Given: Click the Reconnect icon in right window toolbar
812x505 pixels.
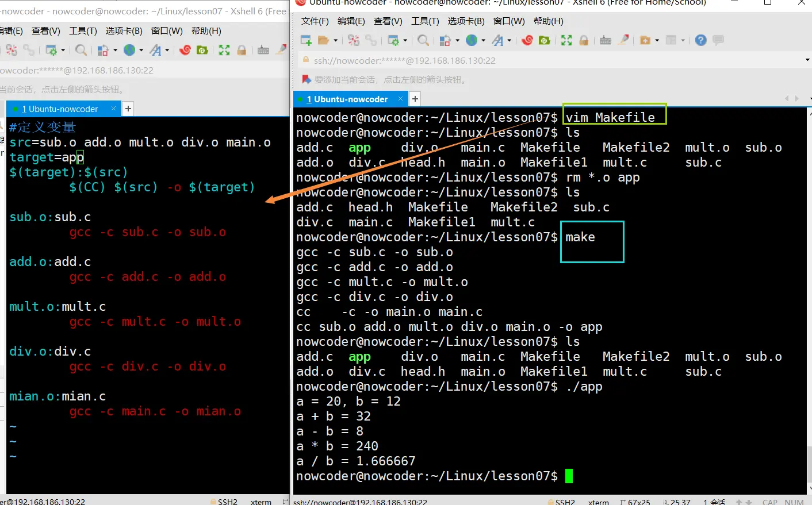Looking at the screenshot, I should [354, 40].
